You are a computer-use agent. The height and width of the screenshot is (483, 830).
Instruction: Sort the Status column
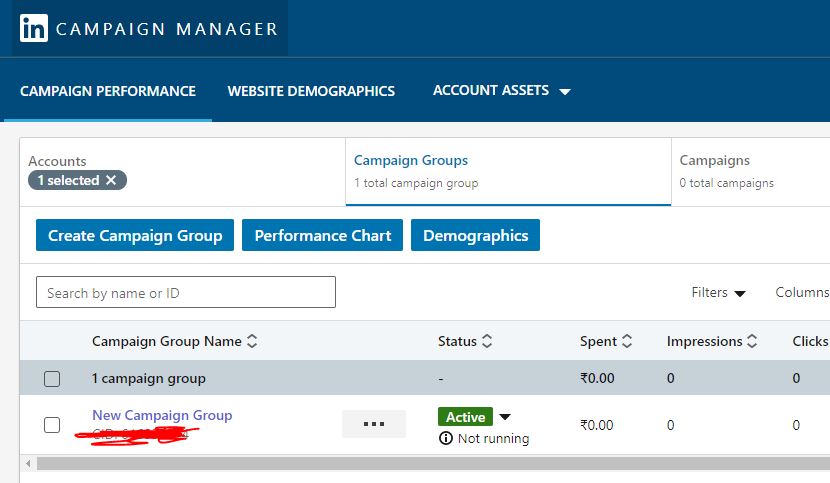tap(487, 341)
